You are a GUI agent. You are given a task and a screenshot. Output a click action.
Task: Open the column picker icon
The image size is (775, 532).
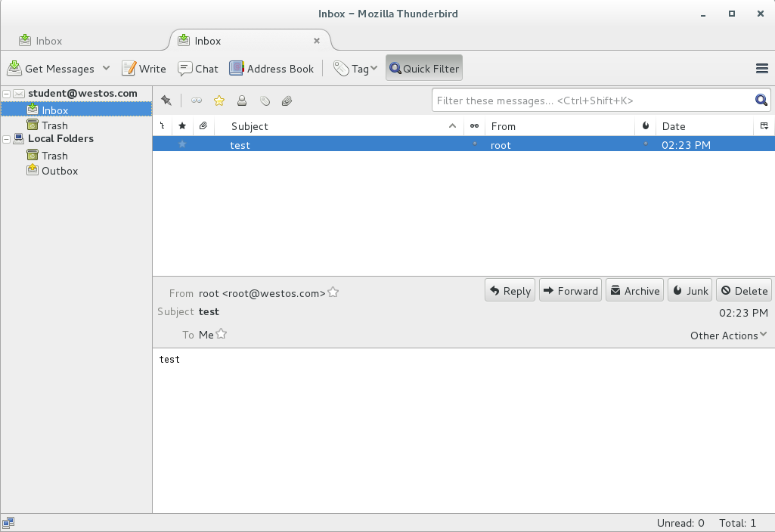point(764,126)
